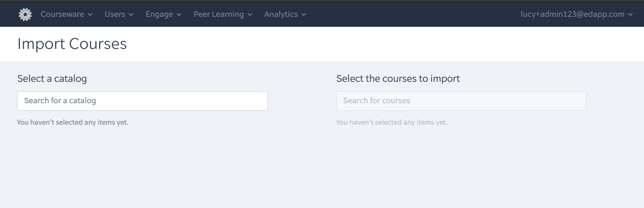Expand the chevron arrow beside Courseware
Viewport: 644px width, 208px height.
(90, 15)
